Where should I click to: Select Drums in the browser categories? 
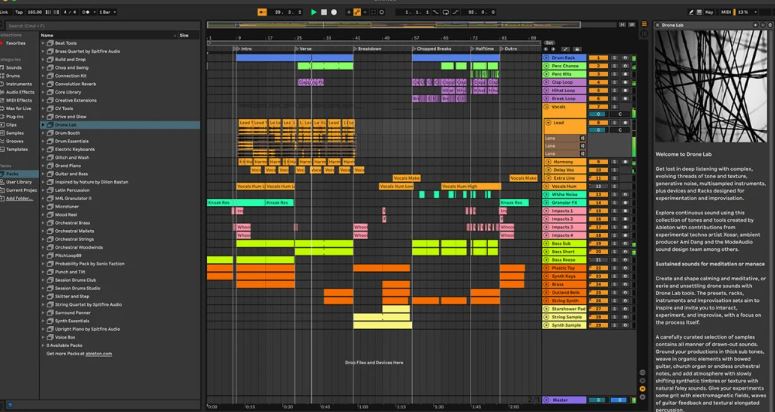click(13, 76)
